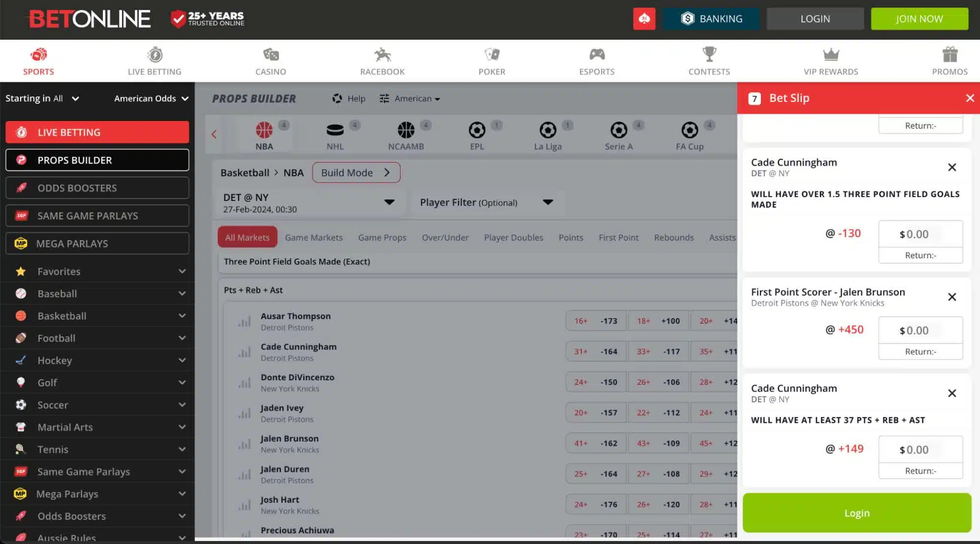The width and height of the screenshot is (980, 544).
Task: Select Ausar Thompson 16+ at -173
Action: pyautogui.click(x=596, y=321)
